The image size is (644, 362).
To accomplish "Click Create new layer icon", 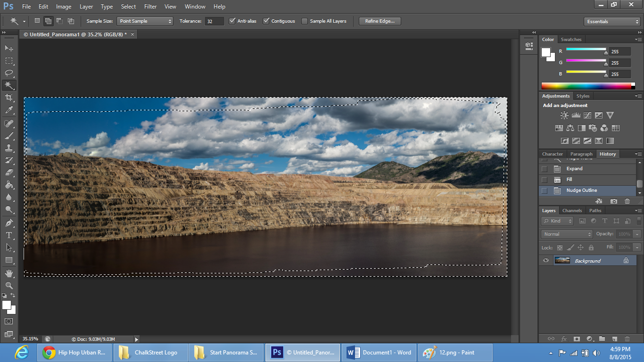I will point(614,338).
